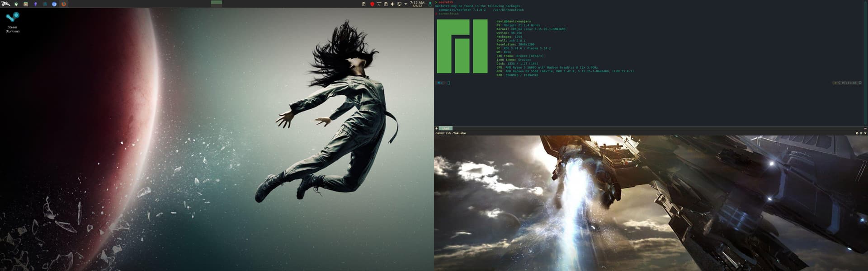Click the terminal prompt timestamp on right

(x=848, y=83)
